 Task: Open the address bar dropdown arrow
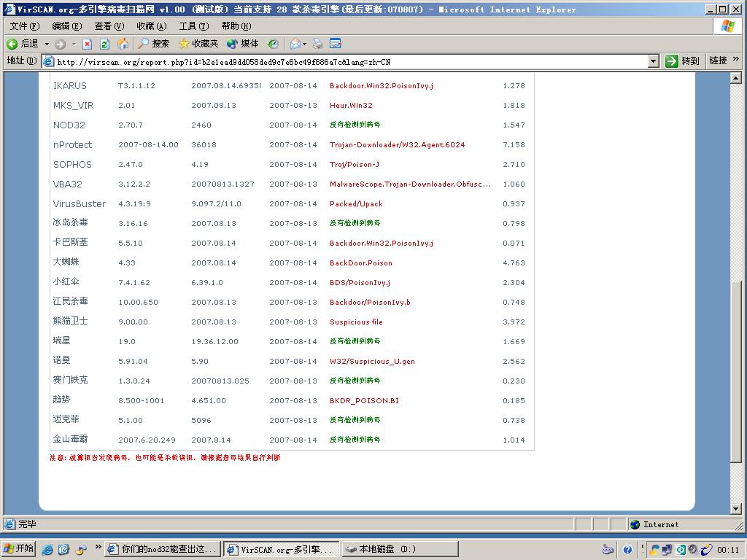point(654,61)
